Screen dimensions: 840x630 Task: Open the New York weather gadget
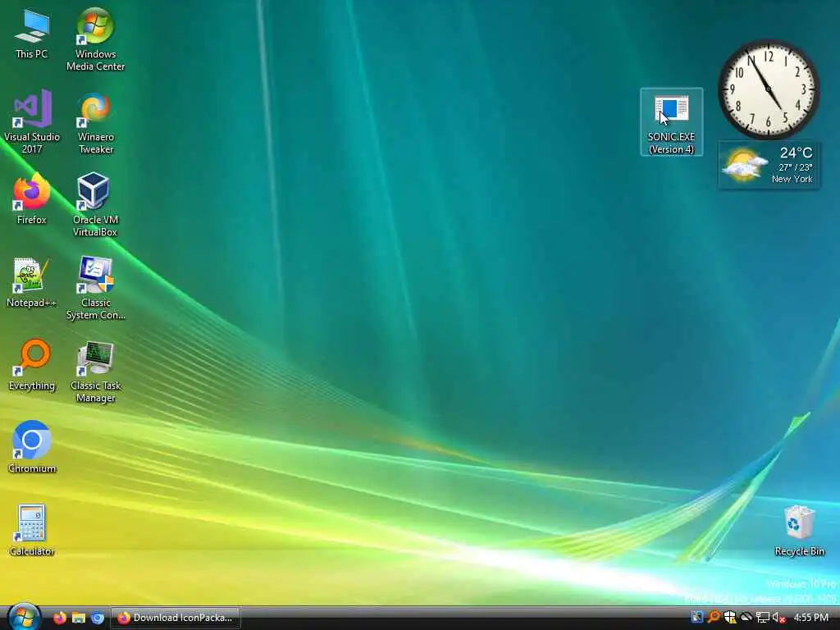[x=769, y=165]
